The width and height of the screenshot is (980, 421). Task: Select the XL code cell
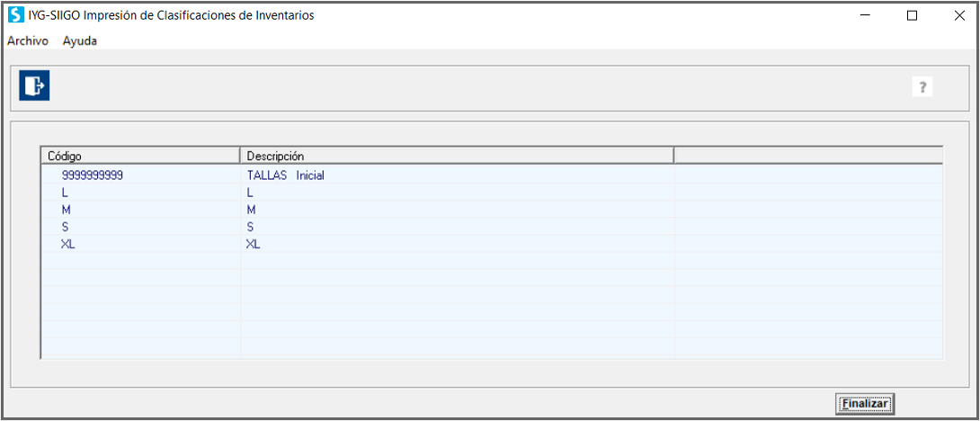141,245
